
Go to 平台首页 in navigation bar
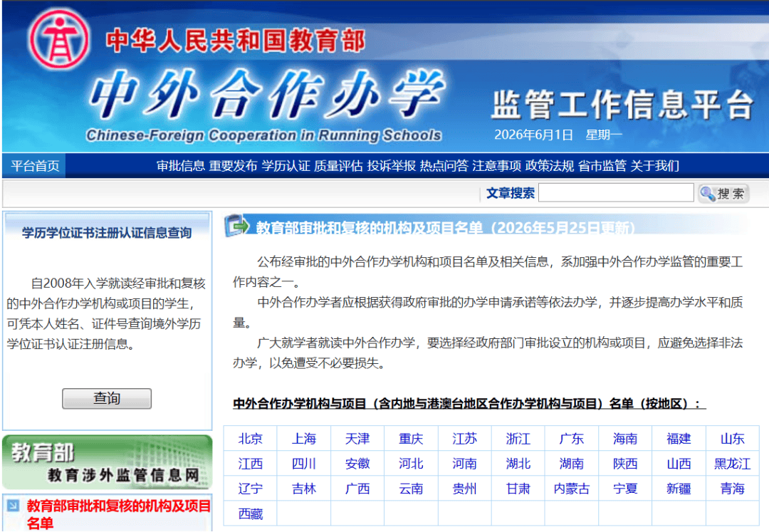(x=35, y=166)
